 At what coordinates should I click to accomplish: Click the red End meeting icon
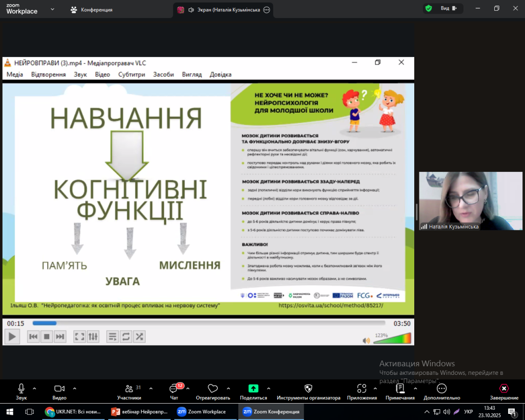(503, 389)
